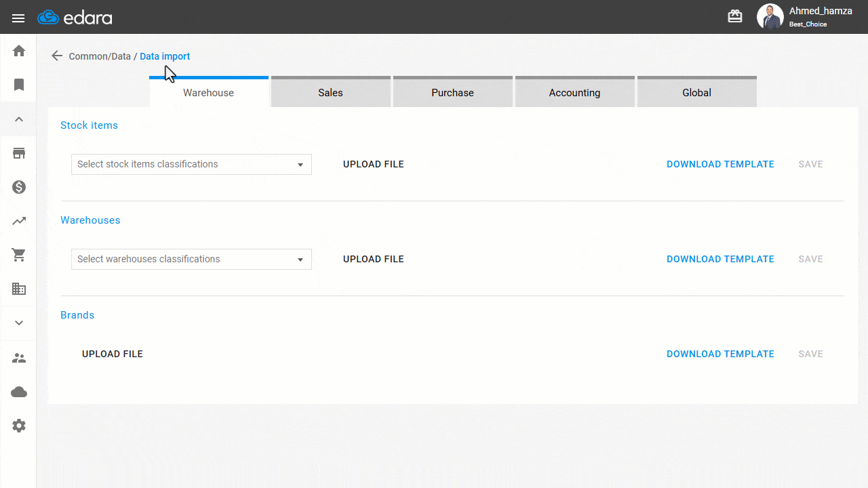Viewport: 868px width, 488px height.
Task: Switch to the Global tab
Action: tap(697, 92)
